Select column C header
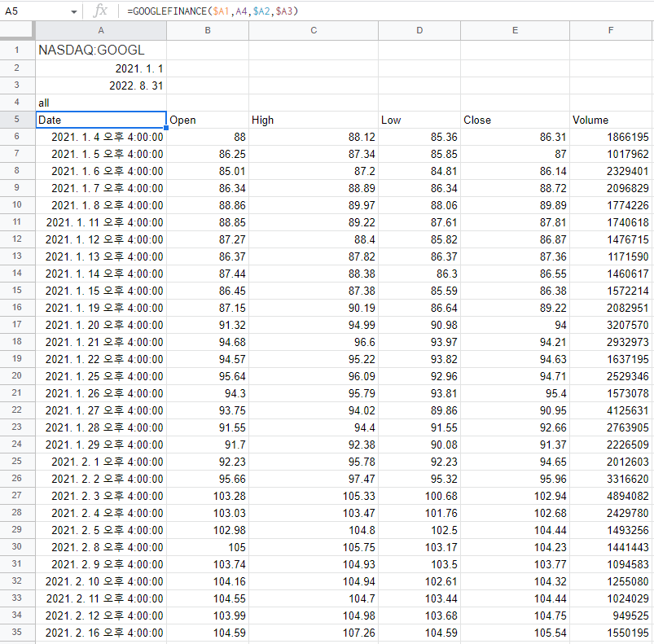This screenshot has height=644, width=654. click(314, 30)
